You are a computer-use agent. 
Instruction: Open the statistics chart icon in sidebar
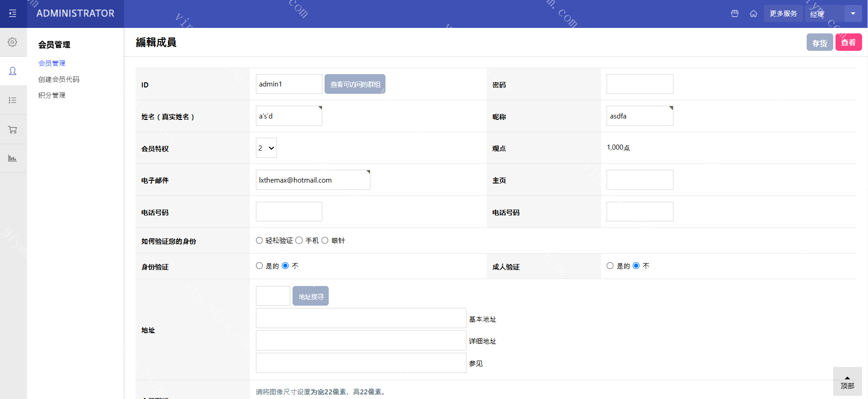(x=13, y=158)
